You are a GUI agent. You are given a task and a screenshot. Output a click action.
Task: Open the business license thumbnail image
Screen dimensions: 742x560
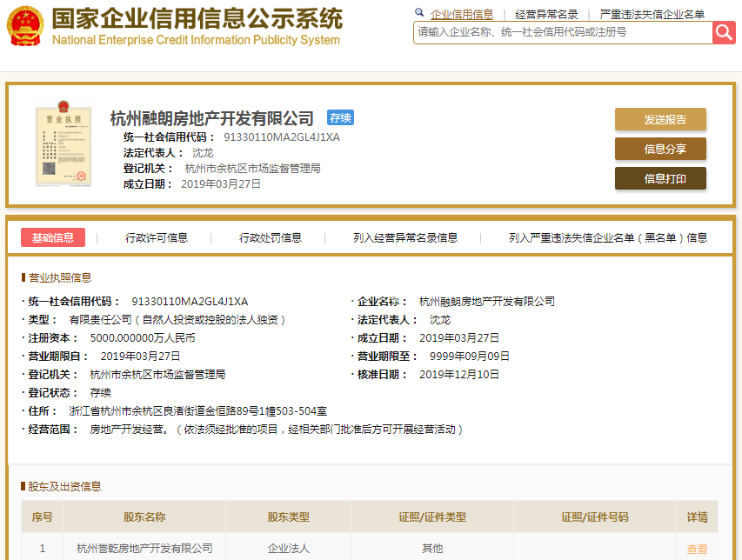64,143
